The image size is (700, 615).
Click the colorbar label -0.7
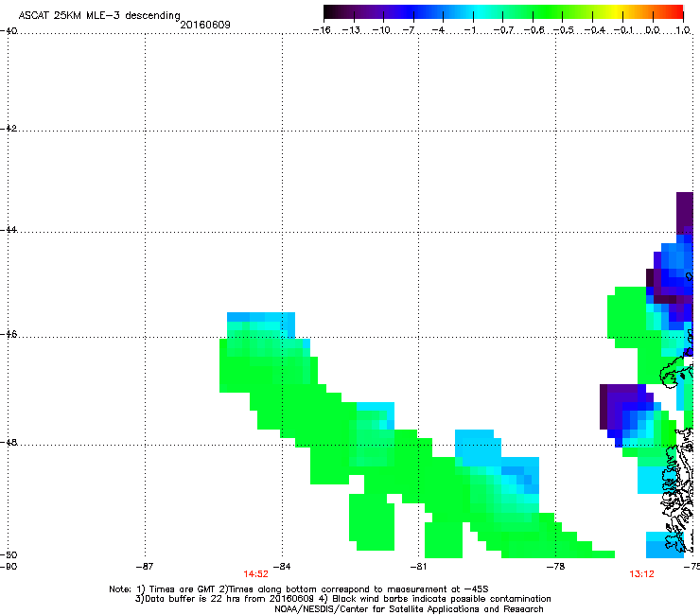[503, 30]
